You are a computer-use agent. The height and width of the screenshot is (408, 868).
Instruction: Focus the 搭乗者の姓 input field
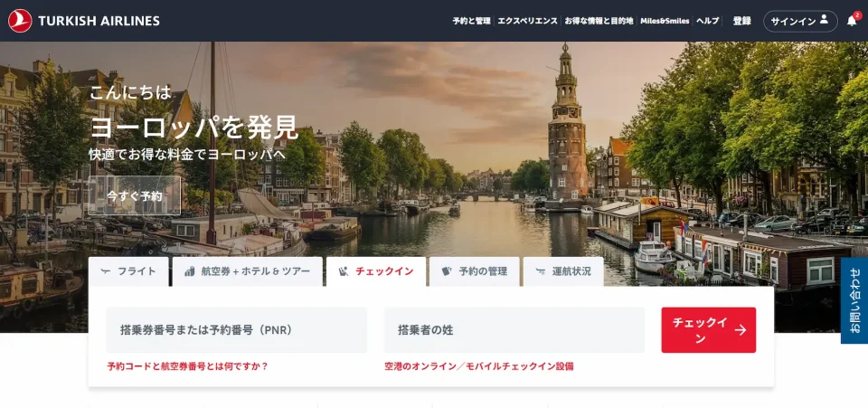[x=514, y=330]
